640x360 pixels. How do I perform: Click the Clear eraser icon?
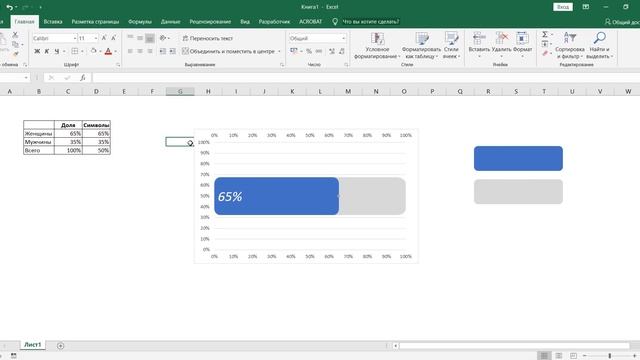click(x=545, y=53)
